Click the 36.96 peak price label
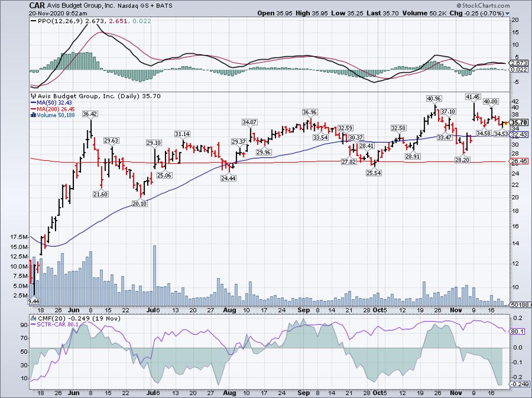Image resolution: width=532 pixels, height=398 pixels. (310, 112)
